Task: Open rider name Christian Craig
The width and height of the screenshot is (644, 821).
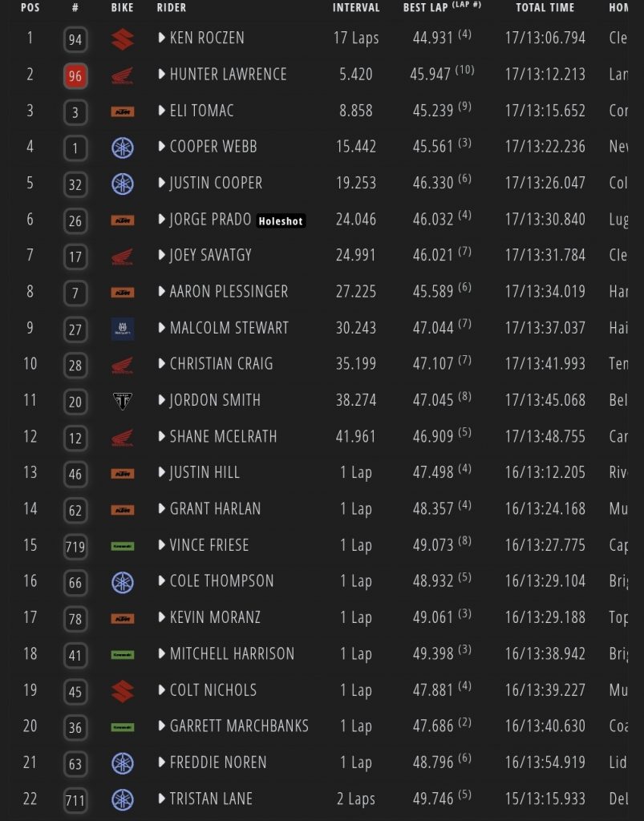Action: pos(221,364)
